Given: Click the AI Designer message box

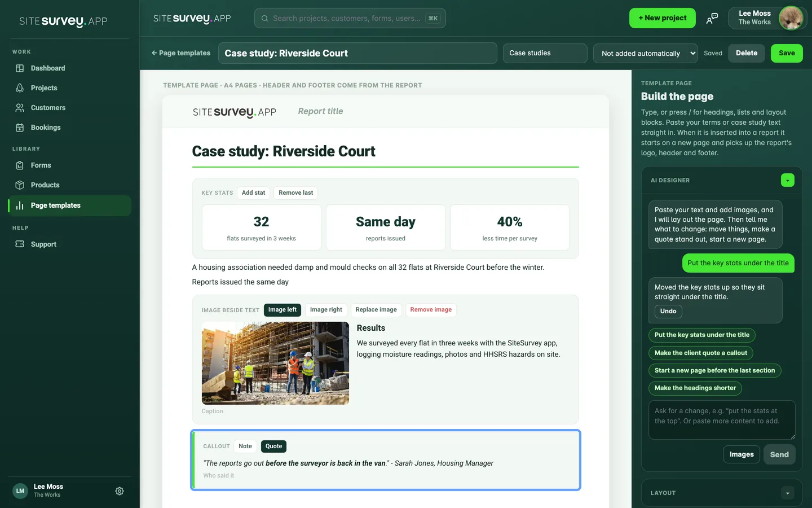Looking at the screenshot, I should (722, 420).
